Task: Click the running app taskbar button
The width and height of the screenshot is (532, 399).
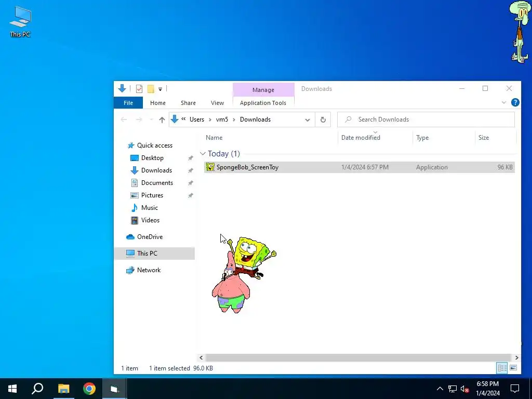Action: coord(114,389)
